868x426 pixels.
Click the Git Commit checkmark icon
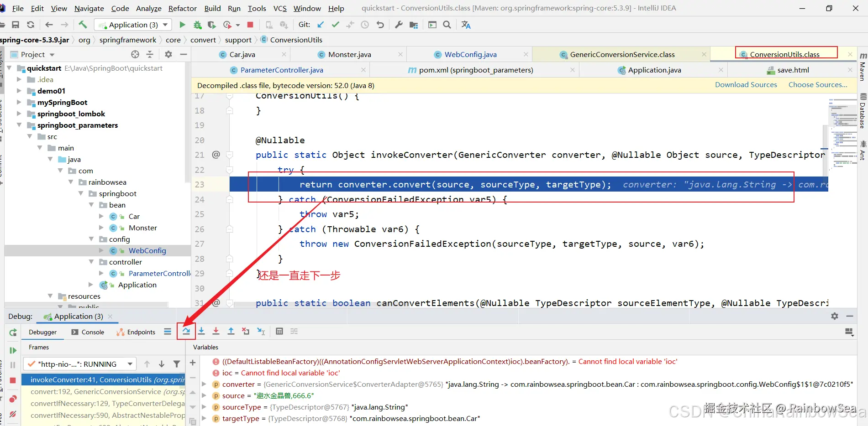coord(336,25)
